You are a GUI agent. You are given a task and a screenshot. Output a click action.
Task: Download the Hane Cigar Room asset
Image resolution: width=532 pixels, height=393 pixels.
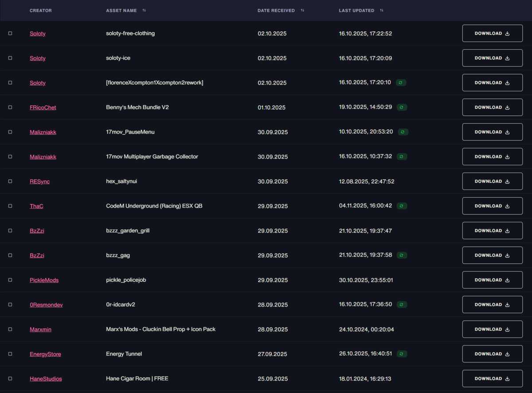[x=492, y=378]
